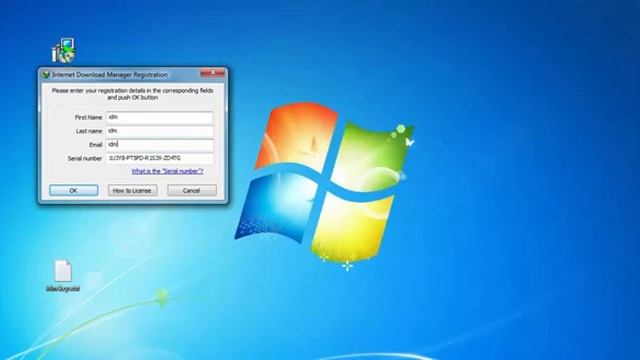
Task: Click the 'Please enter your registration details' text
Action: [x=133, y=94]
